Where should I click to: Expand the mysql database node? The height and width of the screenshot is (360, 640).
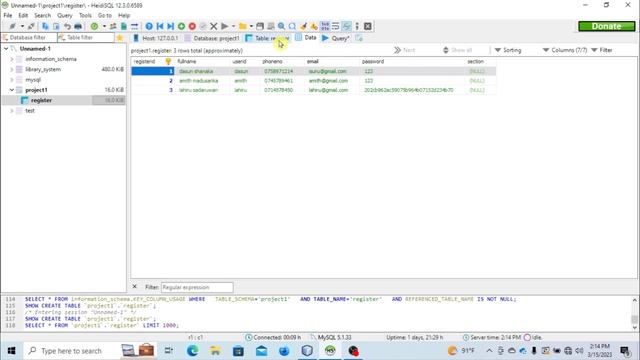pyautogui.click(x=12, y=80)
